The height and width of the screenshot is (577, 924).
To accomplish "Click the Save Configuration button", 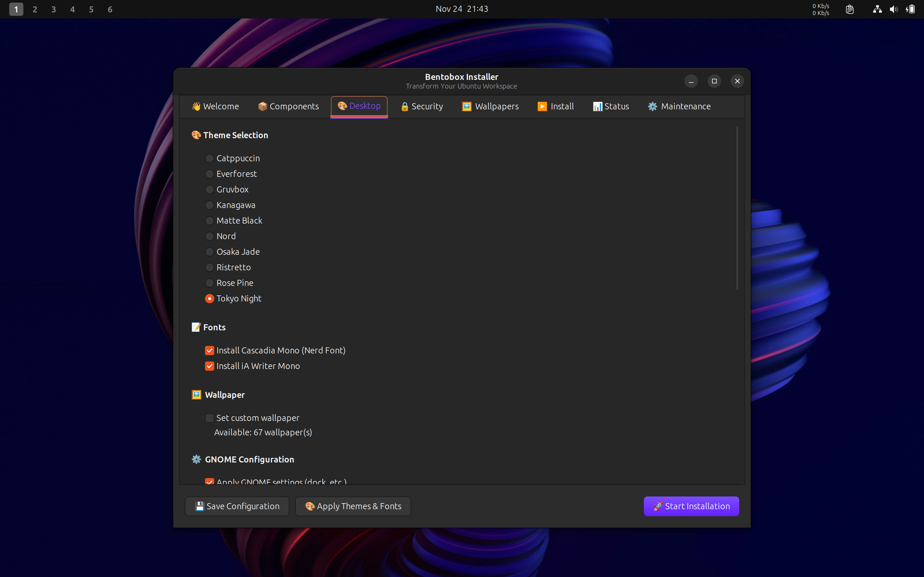I will point(236,506).
